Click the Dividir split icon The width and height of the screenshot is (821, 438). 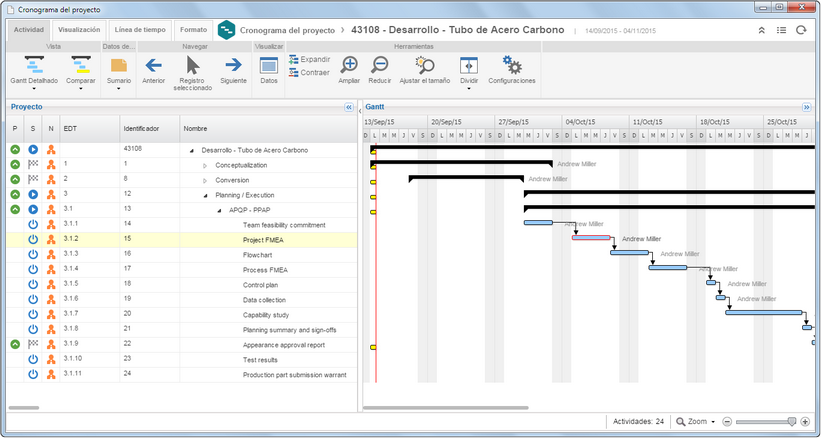(x=469, y=65)
